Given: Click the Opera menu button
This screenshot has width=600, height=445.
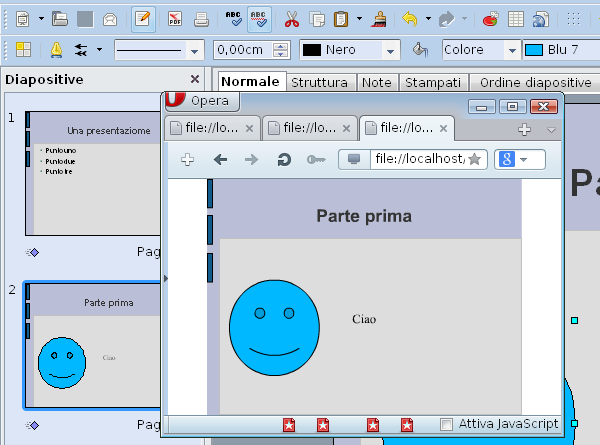Looking at the screenshot, I should [x=202, y=101].
